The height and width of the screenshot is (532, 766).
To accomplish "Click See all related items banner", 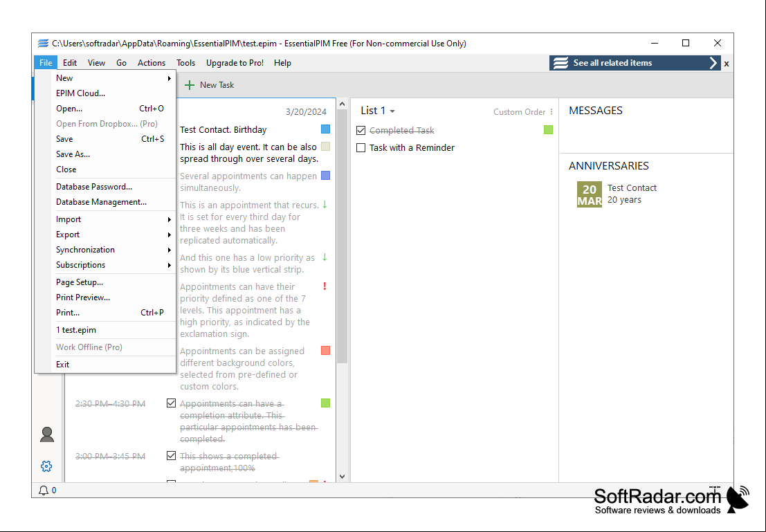I will tap(635, 63).
